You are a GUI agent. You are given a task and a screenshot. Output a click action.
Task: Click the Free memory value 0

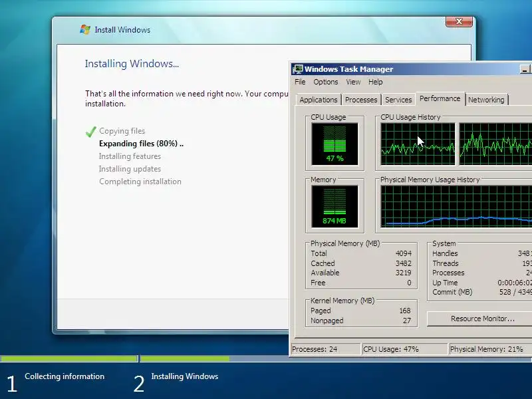click(x=409, y=283)
